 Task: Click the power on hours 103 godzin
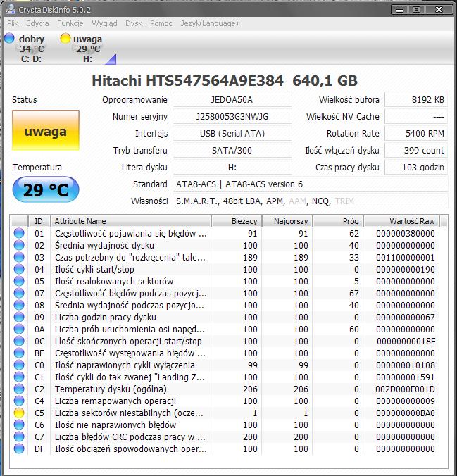pos(415,167)
